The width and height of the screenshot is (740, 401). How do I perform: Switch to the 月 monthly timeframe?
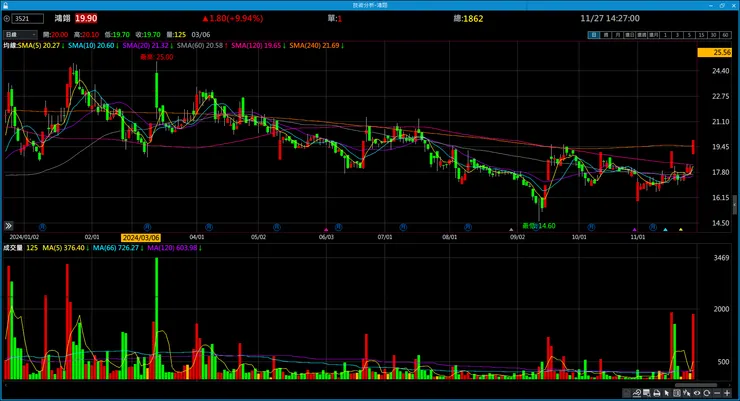click(x=617, y=35)
